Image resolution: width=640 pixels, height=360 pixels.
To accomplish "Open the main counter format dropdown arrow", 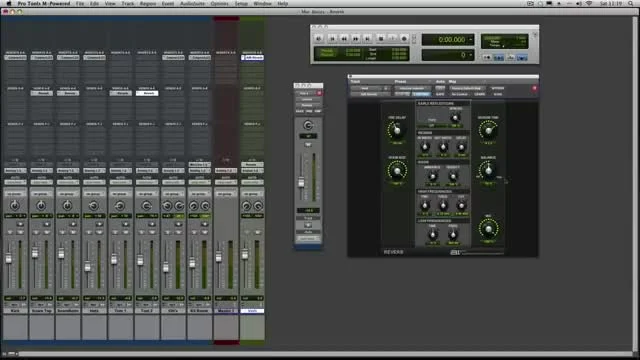I will click(x=471, y=40).
